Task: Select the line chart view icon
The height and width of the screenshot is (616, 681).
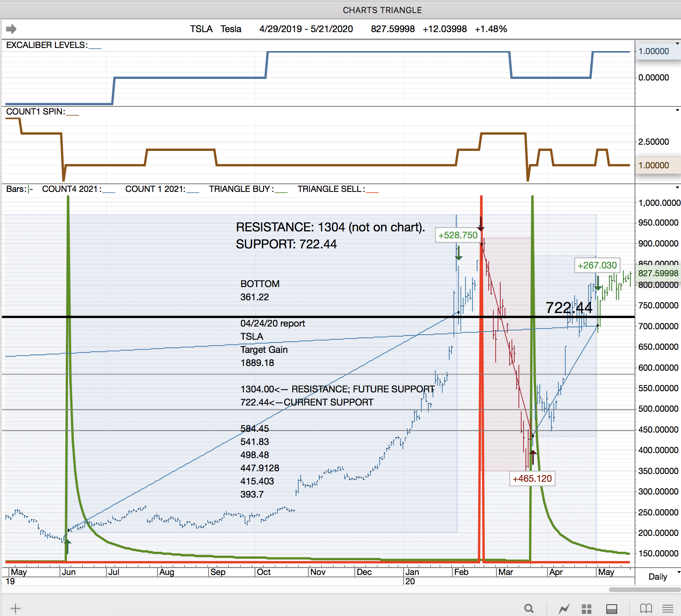Action: pyautogui.click(x=564, y=609)
